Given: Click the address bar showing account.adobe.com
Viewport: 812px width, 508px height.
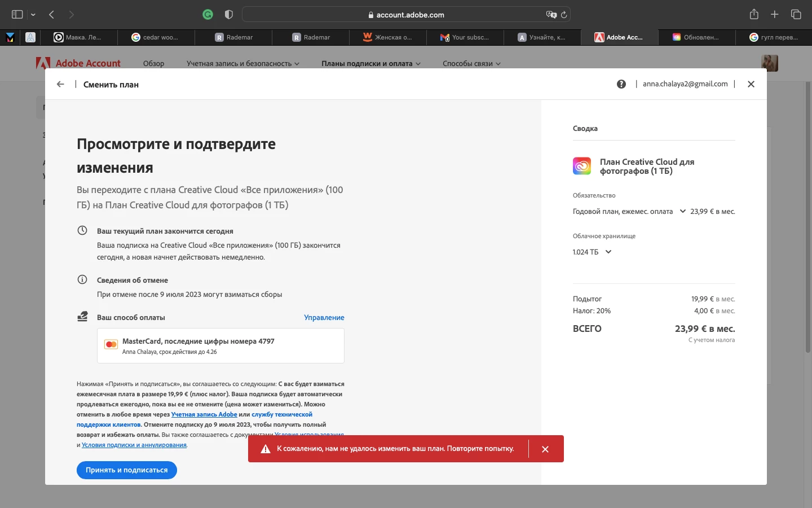Looking at the screenshot, I should point(406,15).
